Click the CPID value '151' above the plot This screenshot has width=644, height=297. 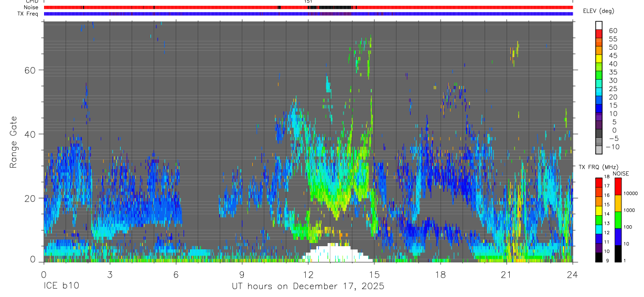[308, 2]
